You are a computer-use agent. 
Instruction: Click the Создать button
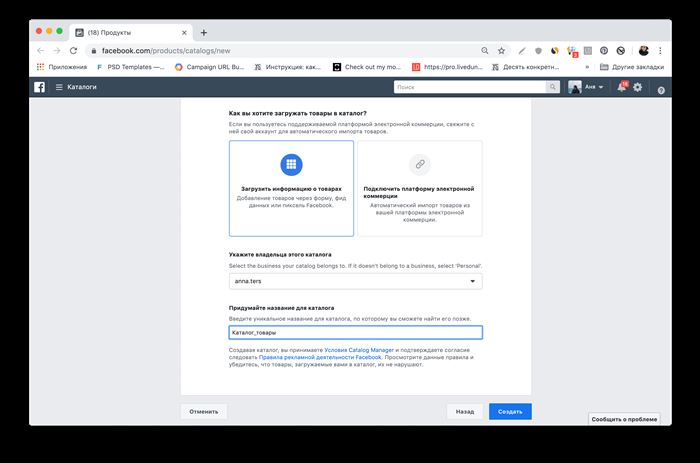[510, 412]
